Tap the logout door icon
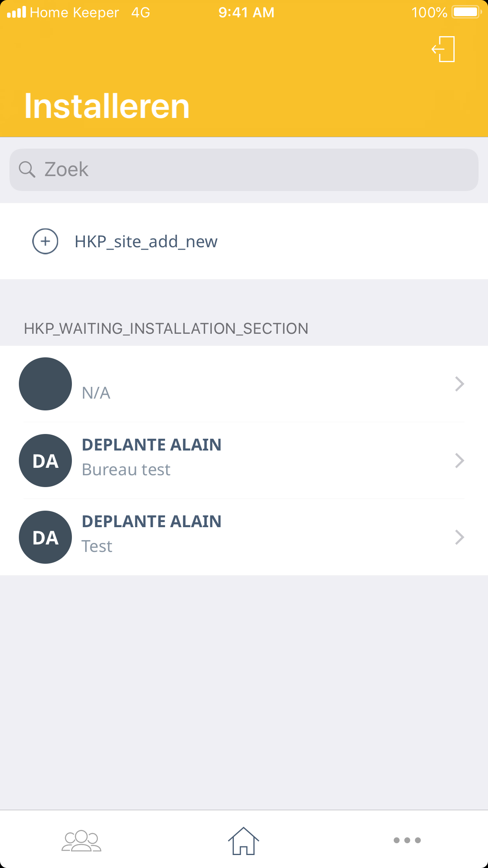The height and width of the screenshot is (868, 488). pyautogui.click(x=444, y=49)
